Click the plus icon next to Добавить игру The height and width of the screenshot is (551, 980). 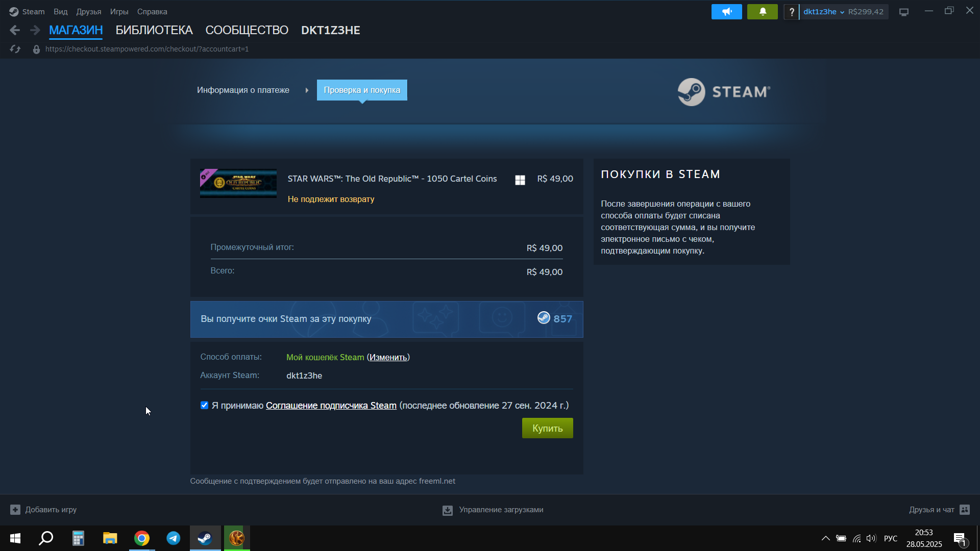15,510
